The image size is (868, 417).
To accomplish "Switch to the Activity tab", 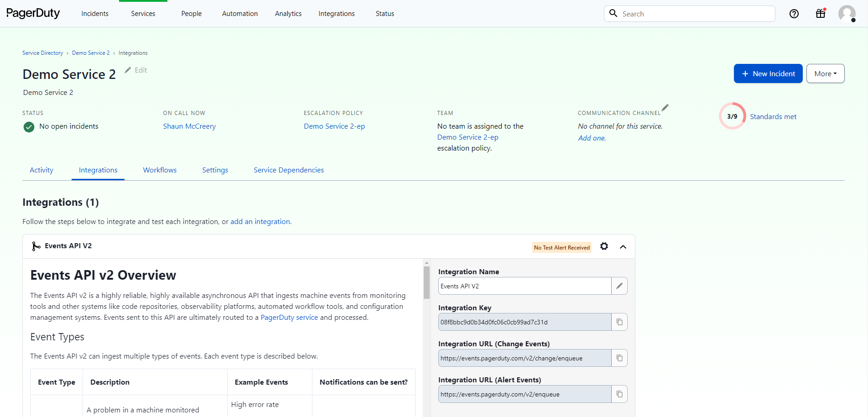I will pos(42,170).
